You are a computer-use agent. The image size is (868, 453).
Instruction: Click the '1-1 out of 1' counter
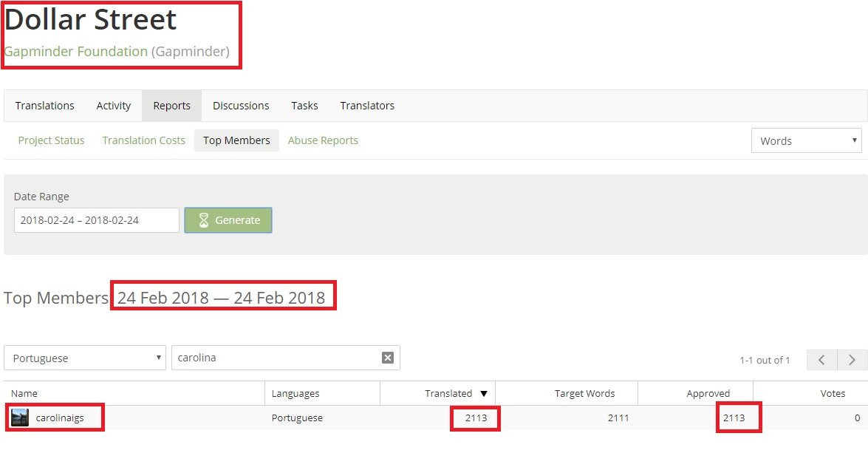pos(765,361)
